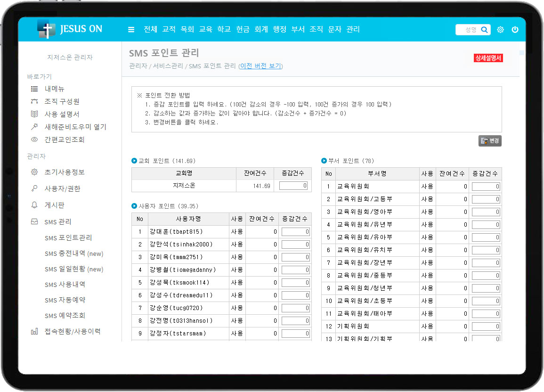Expand 사용자/권한 in admin sidebar
The image size is (544, 392).
pos(62,188)
